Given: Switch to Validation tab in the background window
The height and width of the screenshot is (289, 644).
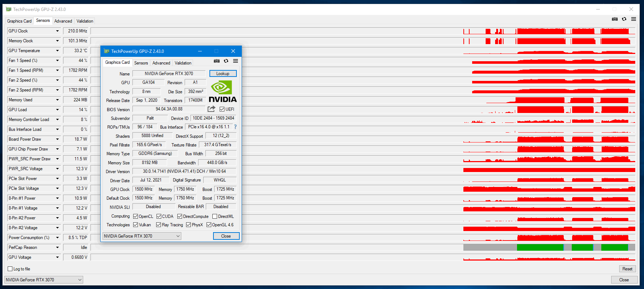Looking at the screenshot, I should click(85, 21).
